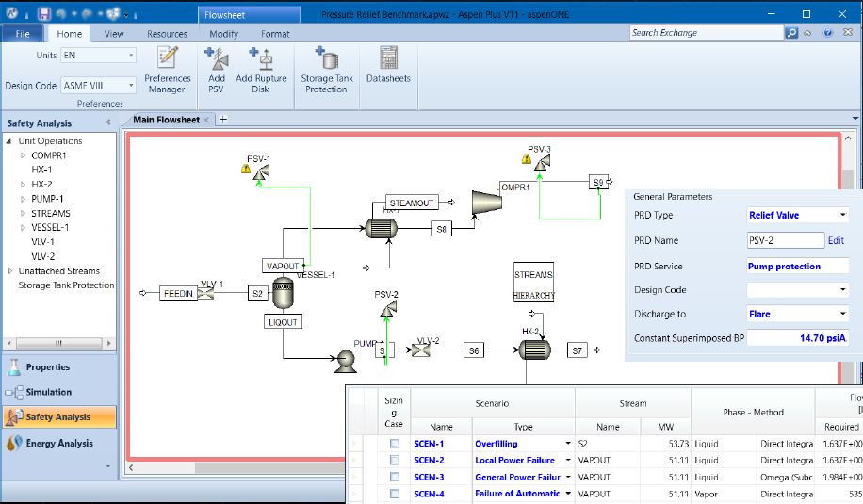Select the HX-1 heat exchanger on flowsheet
Viewport: 863px width, 504px height.
(x=381, y=228)
